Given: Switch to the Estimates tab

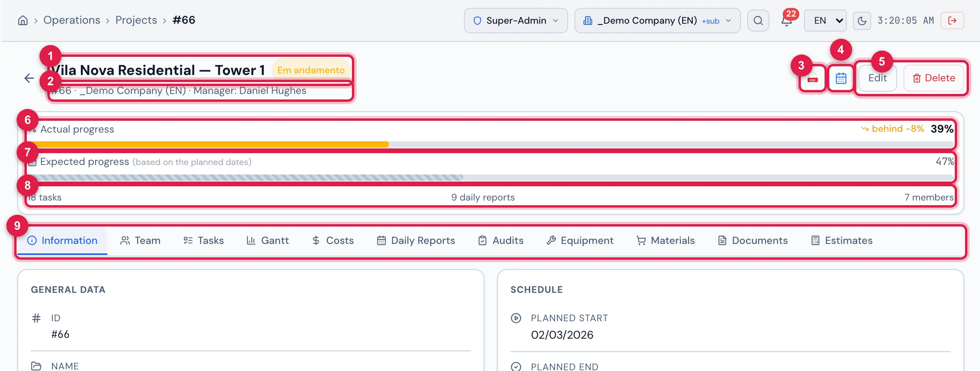Looking at the screenshot, I should (x=842, y=241).
